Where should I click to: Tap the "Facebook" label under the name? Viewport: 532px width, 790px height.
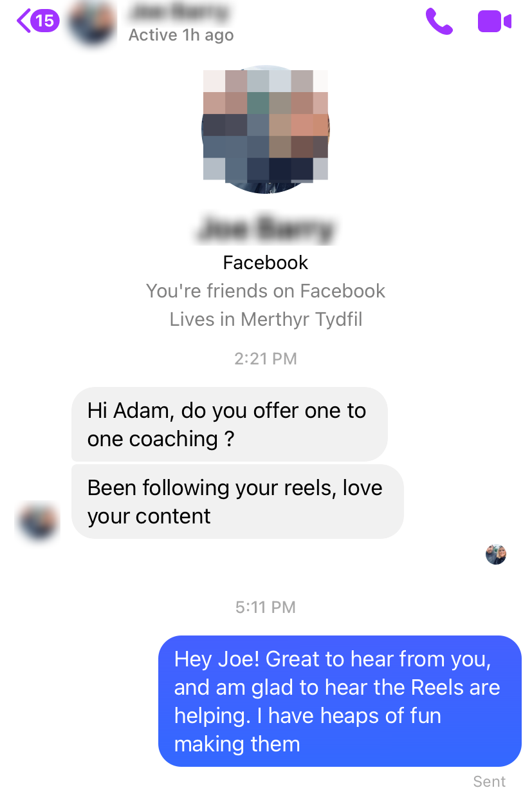(x=266, y=263)
